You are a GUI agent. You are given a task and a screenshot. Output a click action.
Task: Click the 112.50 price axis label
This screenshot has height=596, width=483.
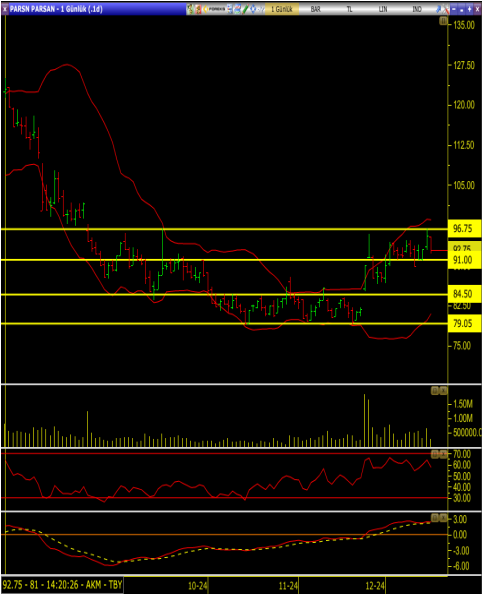464,145
